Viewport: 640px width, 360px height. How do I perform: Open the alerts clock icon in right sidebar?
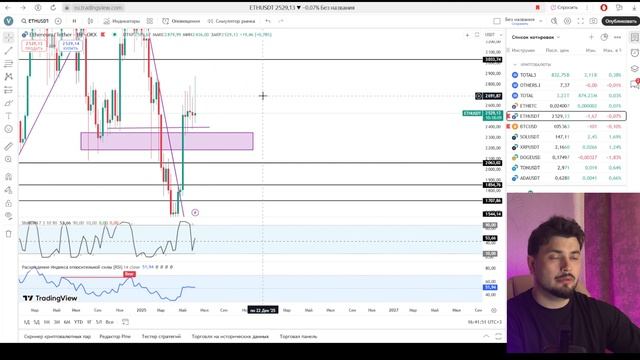[x=634, y=53]
